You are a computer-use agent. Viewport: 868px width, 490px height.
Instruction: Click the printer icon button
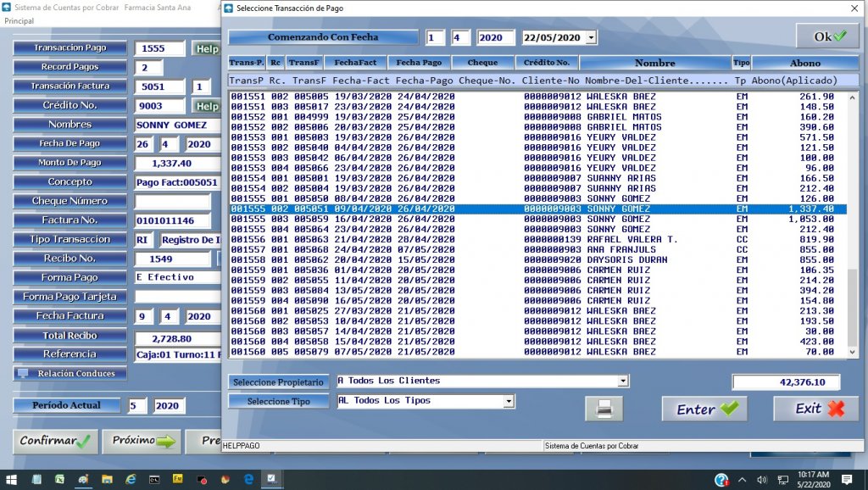click(x=604, y=409)
